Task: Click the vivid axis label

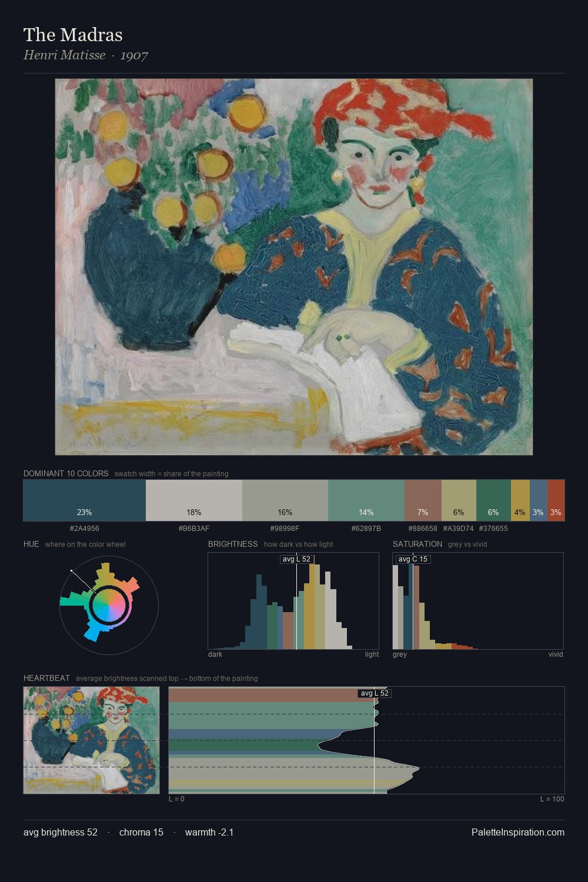Action: pos(556,654)
